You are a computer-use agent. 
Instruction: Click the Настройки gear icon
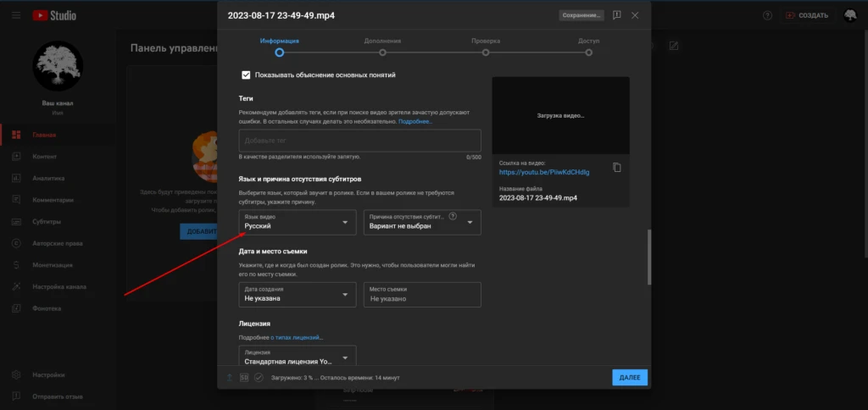coord(16,374)
